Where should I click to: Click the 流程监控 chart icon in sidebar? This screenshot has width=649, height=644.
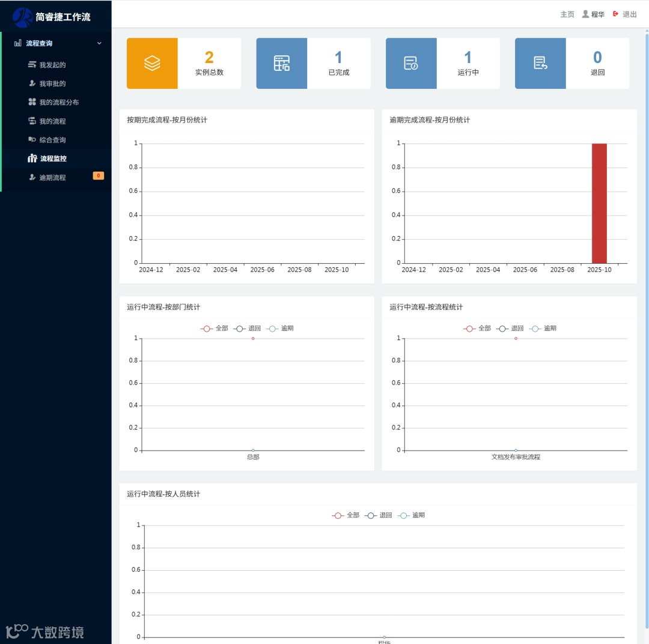click(32, 158)
